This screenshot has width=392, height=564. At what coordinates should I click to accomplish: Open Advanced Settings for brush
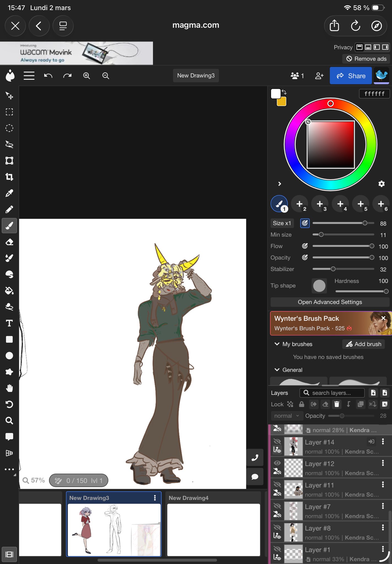(x=330, y=302)
